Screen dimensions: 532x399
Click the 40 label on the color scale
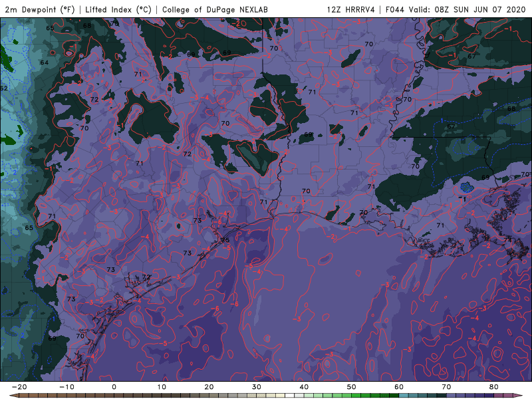coord(304,387)
